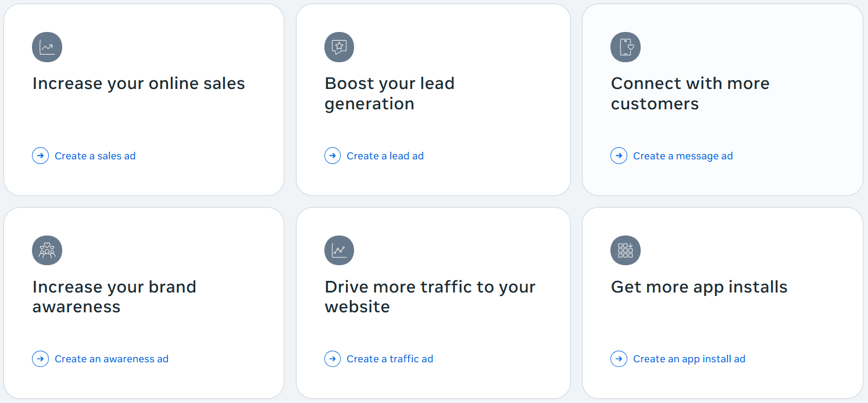Click the phone with heart icon
868x403 pixels.
click(626, 47)
